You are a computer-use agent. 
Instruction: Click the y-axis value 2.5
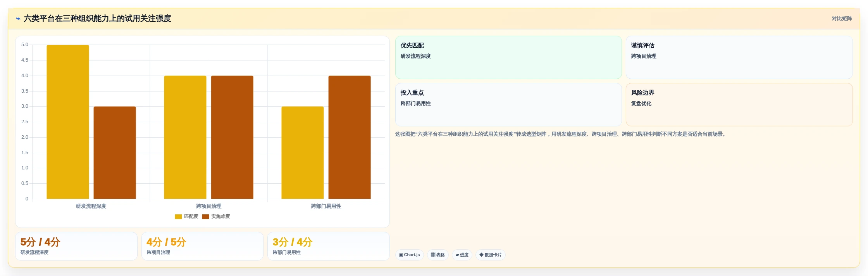point(25,122)
